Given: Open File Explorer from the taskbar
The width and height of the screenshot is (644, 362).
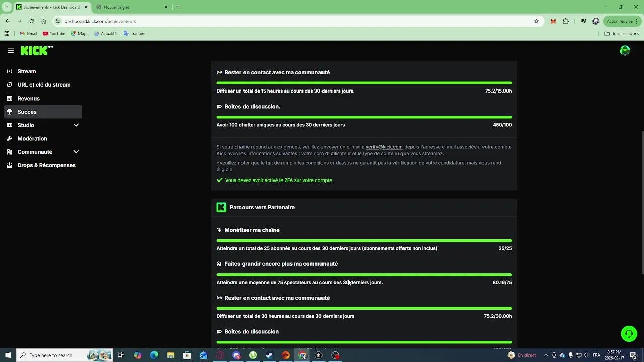Looking at the screenshot, I should point(171,355).
